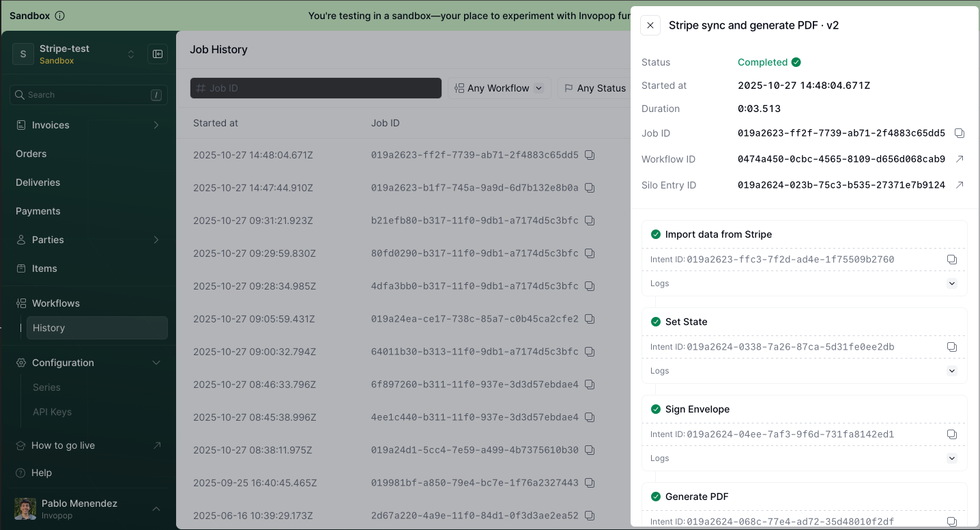Copy job ID 64011b30-b313 in the table
The height and width of the screenshot is (530, 980).
tap(590, 352)
